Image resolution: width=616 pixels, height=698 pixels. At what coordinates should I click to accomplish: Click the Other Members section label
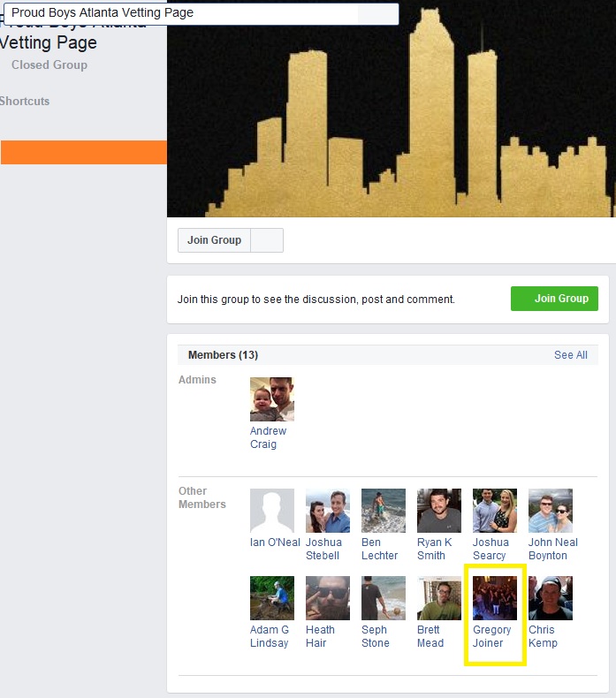point(202,497)
